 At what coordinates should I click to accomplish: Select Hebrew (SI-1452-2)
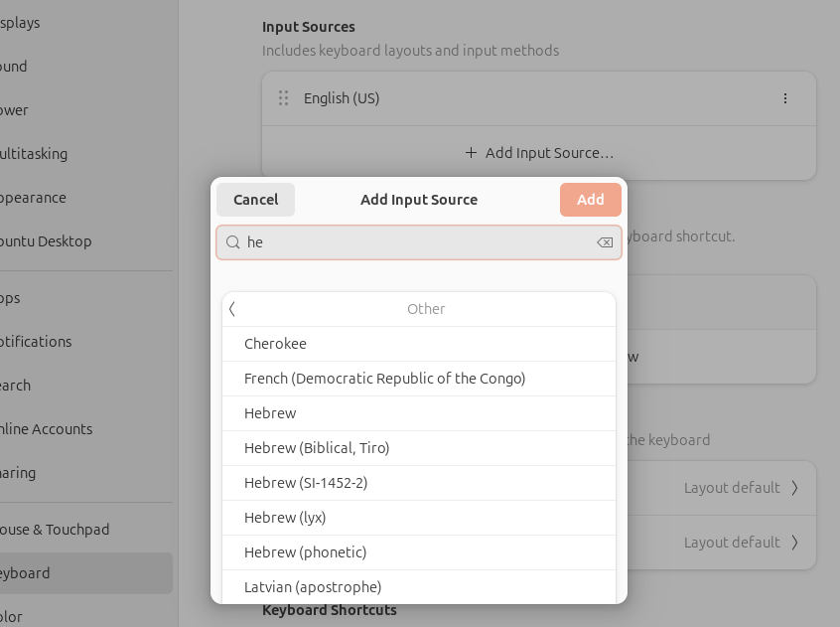coord(419,483)
